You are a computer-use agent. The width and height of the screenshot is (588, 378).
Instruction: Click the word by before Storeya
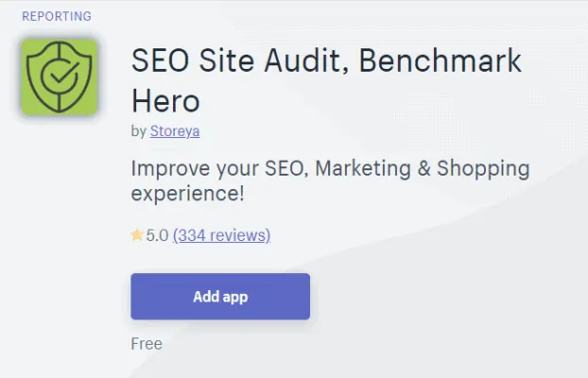[x=138, y=131]
